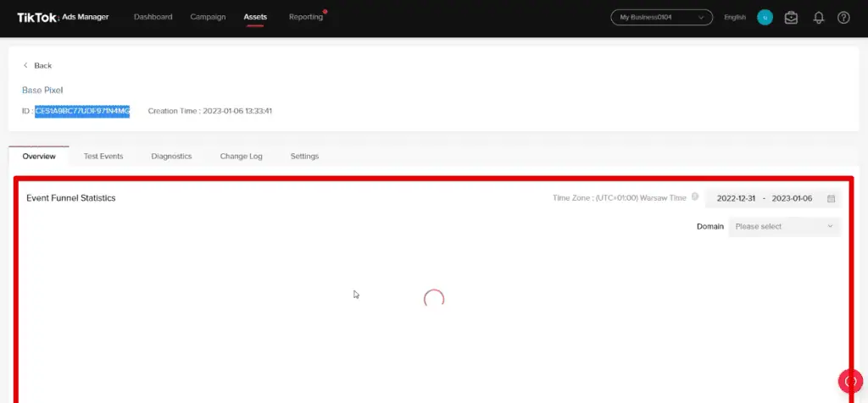Change language from English
The width and height of the screenshot is (868, 403).
[735, 17]
